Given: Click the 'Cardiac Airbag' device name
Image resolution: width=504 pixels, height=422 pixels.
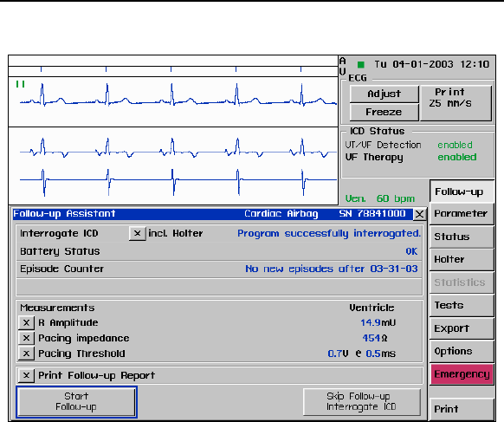Looking at the screenshot, I should click(x=281, y=213).
